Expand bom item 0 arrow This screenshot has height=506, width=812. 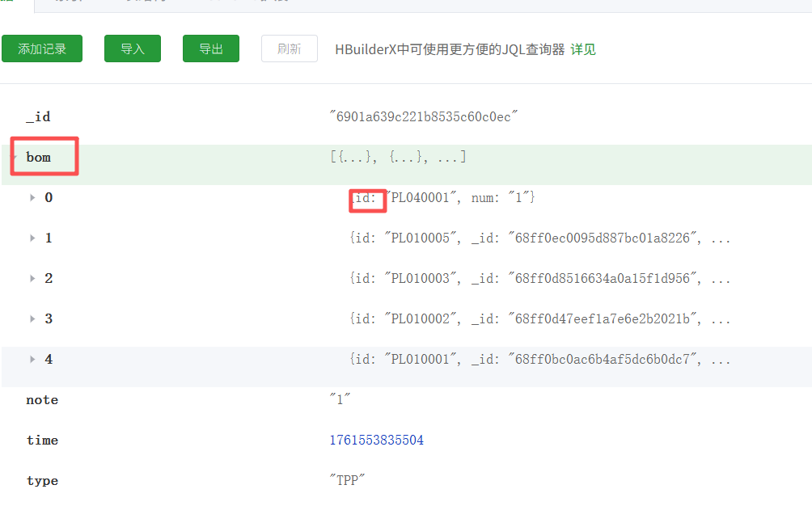(x=32, y=197)
